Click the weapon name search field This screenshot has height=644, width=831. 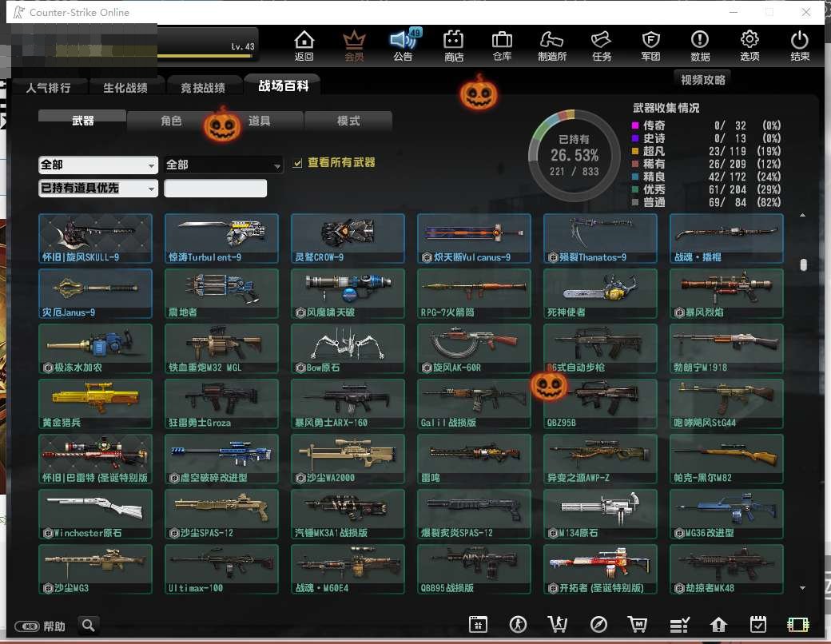pos(215,188)
